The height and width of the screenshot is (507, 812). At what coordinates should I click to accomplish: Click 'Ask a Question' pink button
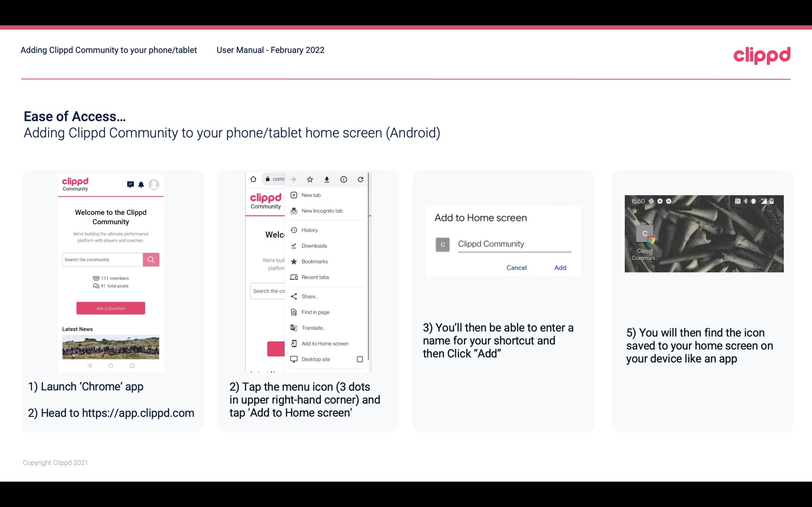click(110, 308)
